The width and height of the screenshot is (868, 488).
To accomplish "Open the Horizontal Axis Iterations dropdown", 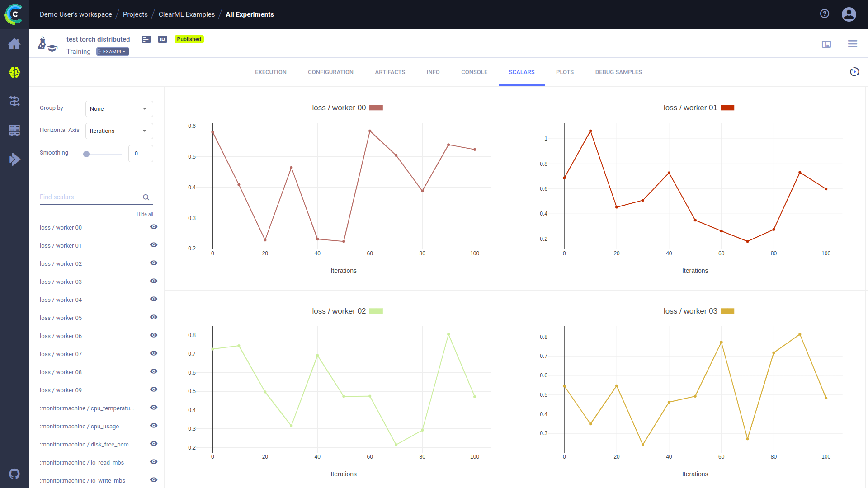I will pyautogui.click(x=119, y=131).
